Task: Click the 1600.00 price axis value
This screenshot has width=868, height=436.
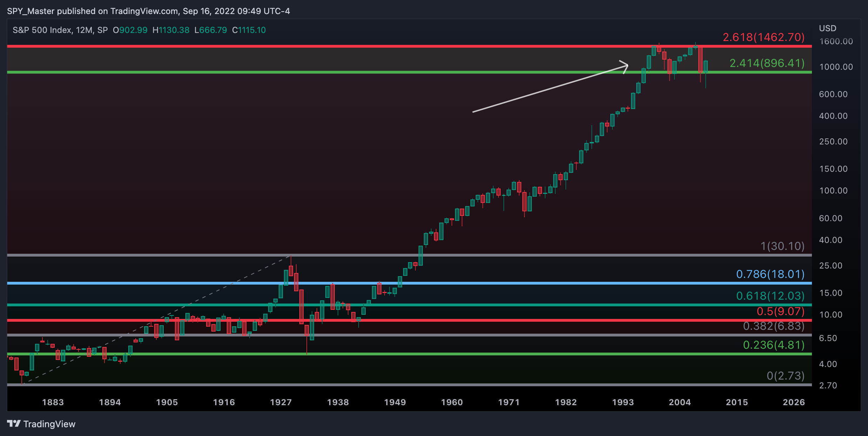Action: (x=836, y=41)
